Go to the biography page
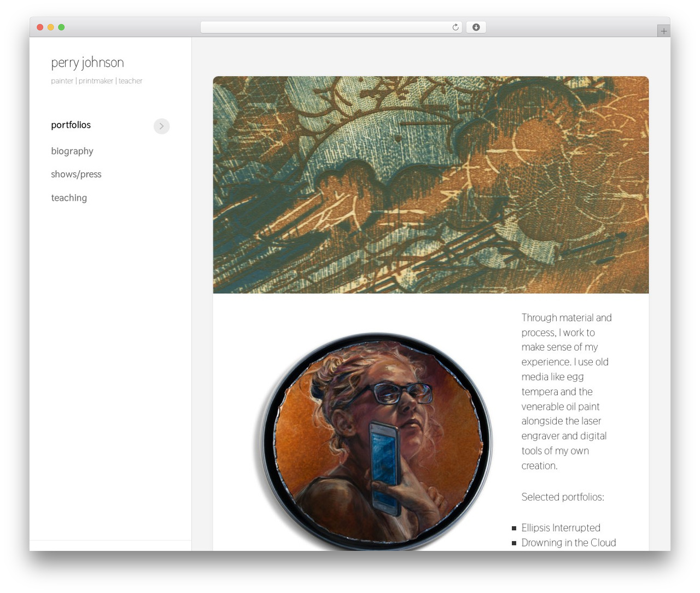Viewport: 700px width, 593px height. 72,152
